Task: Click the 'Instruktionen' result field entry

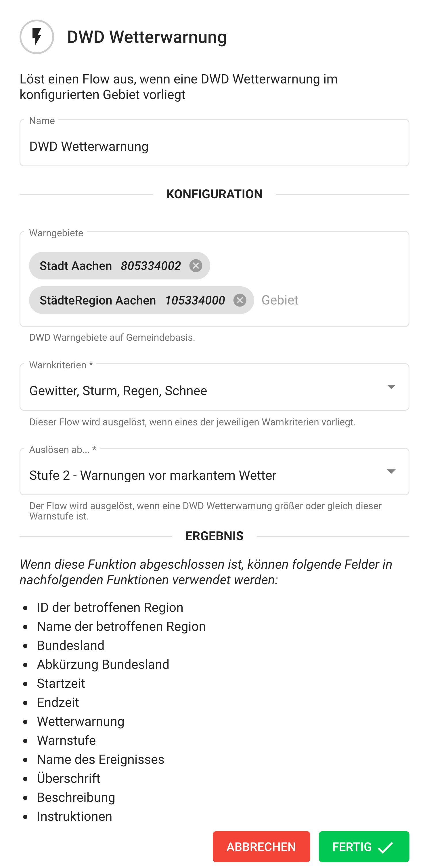Action: click(74, 816)
